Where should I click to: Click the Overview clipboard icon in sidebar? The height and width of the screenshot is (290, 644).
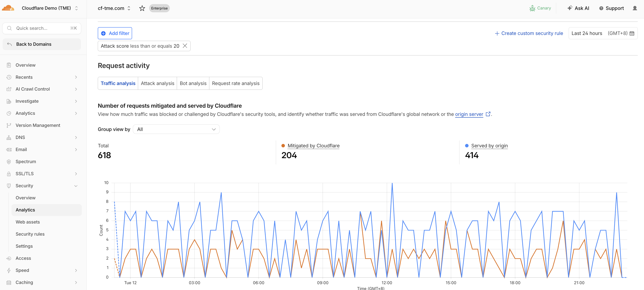click(x=9, y=65)
